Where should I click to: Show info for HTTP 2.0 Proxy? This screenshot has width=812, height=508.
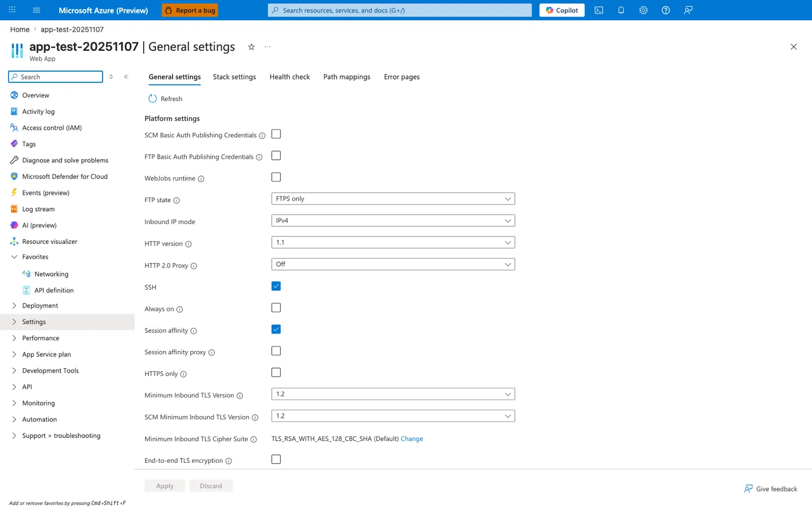(194, 266)
